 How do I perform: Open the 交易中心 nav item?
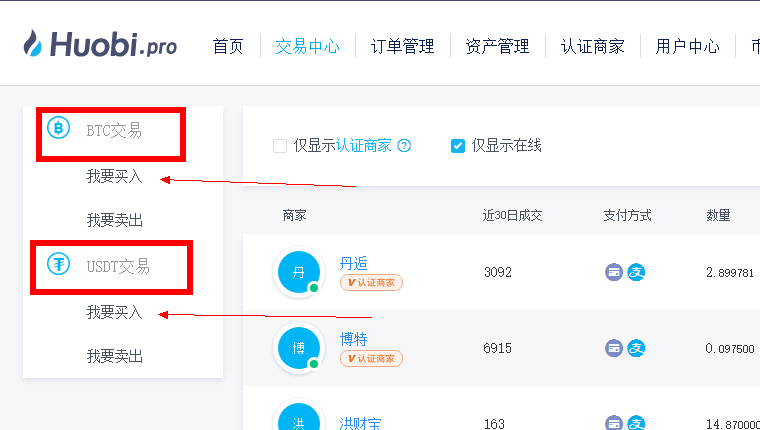pos(307,47)
